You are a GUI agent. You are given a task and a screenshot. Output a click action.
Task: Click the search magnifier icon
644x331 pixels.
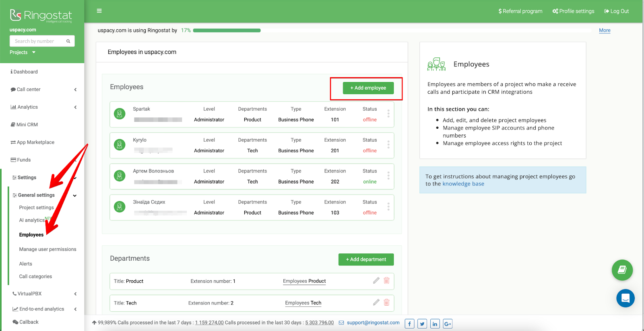(x=68, y=41)
